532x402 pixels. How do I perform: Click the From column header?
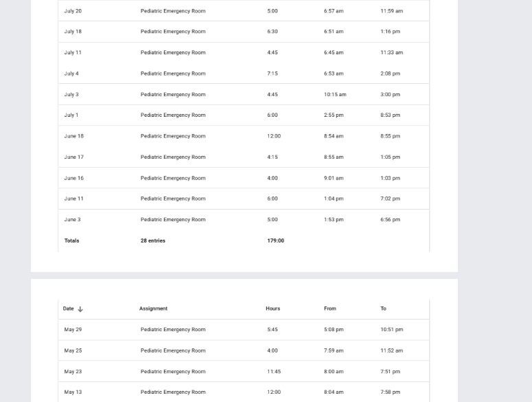329,309
